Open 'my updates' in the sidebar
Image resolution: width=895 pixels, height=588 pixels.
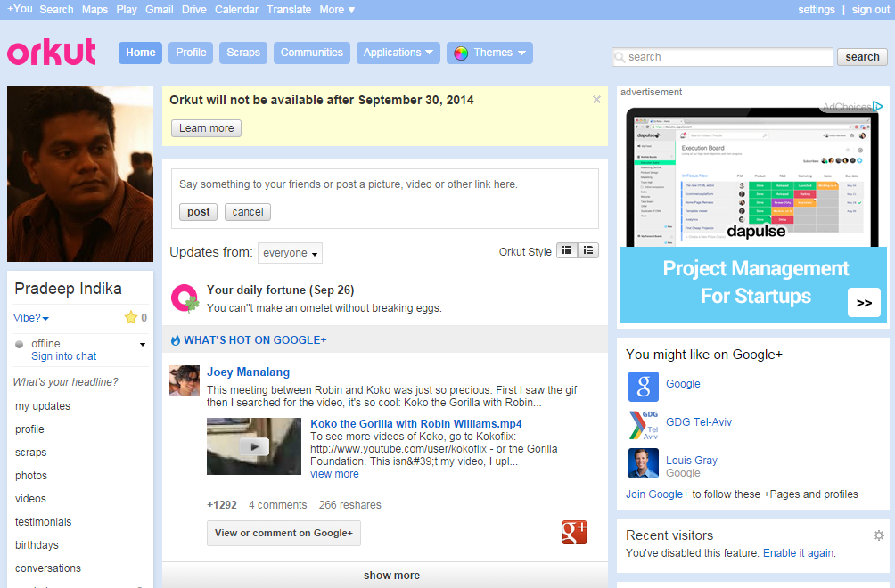(43, 406)
